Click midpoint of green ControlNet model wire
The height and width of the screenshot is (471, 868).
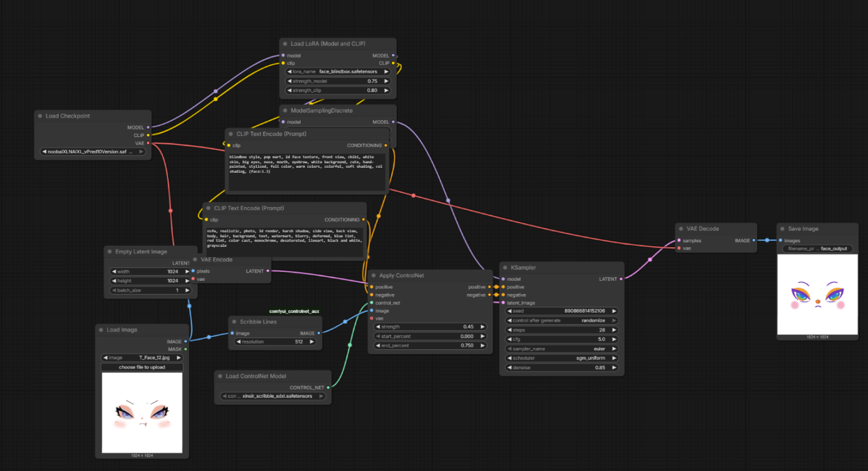pos(349,345)
